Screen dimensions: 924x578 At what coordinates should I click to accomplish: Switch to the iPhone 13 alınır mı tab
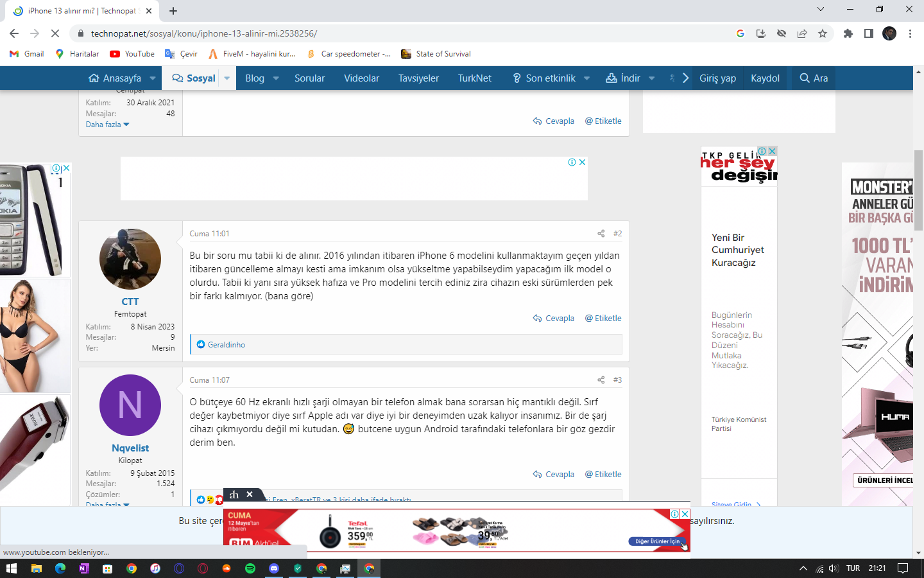(x=82, y=11)
